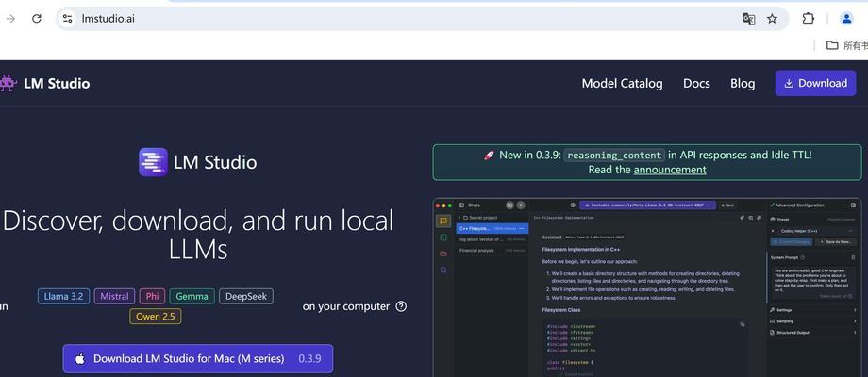The height and width of the screenshot is (377, 868).
Task: Click the 'Discover, download, and run local LLMs' headline
Action: coord(198,235)
